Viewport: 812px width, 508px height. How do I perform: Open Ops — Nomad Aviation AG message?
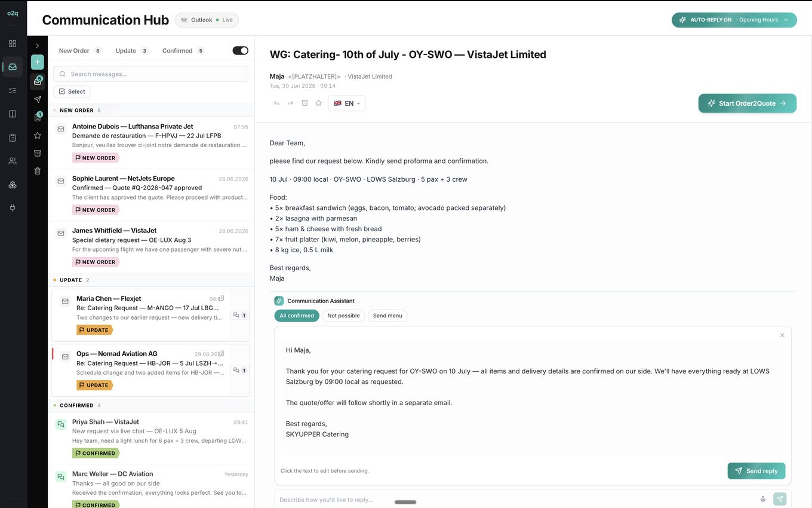pyautogui.click(x=150, y=370)
